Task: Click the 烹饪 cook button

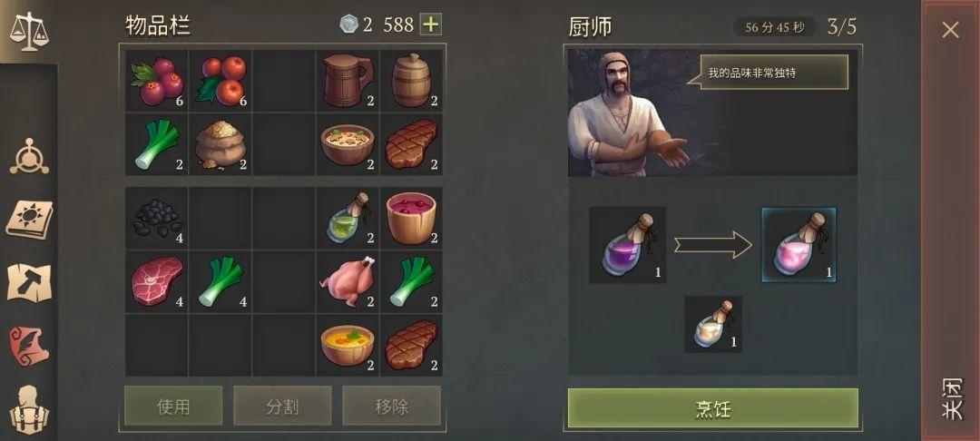Action: [x=713, y=408]
